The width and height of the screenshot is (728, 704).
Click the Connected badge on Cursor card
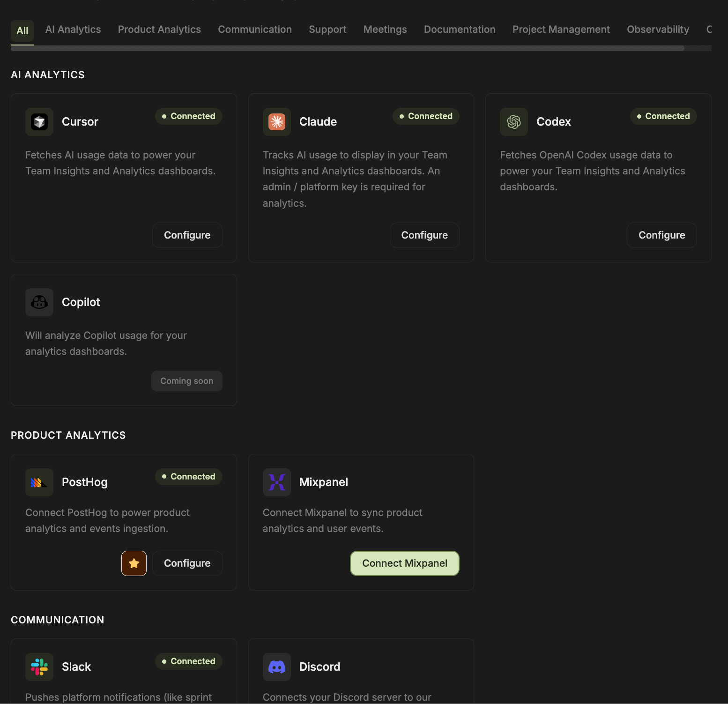tap(189, 116)
